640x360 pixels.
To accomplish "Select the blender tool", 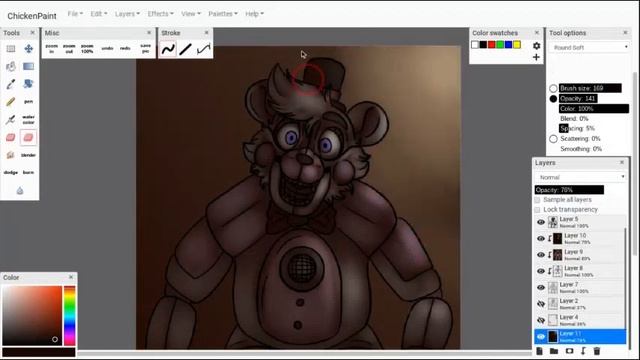I will click(x=29, y=155).
